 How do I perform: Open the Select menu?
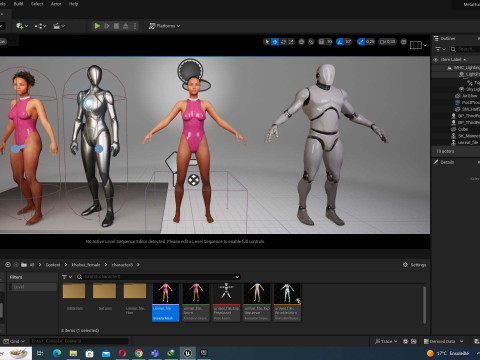point(37,4)
